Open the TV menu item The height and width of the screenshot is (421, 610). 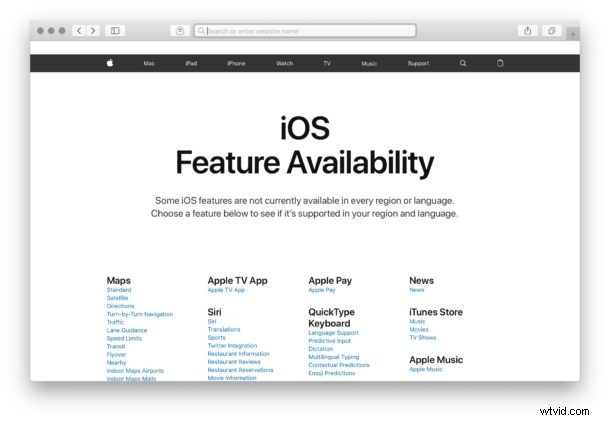[327, 63]
